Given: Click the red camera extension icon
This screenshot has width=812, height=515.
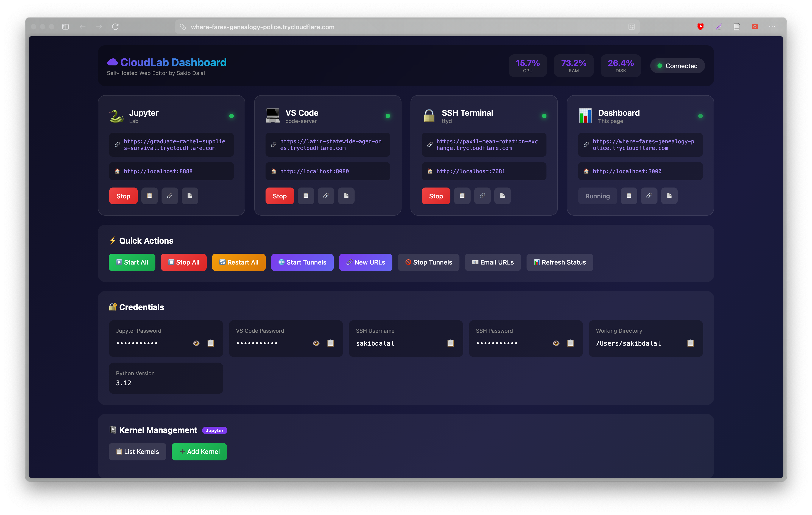Looking at the screenshot, I should (x=755, y=27).
